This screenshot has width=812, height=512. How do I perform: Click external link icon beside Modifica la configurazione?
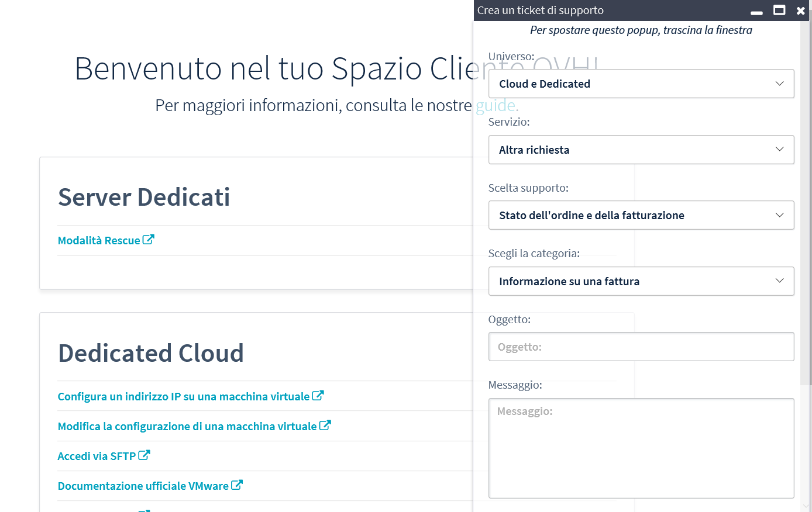(x=325, y=425)
